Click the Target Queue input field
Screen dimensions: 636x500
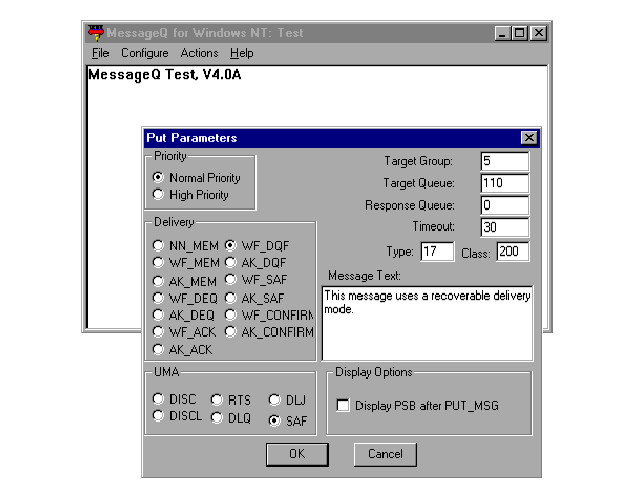pos(505,183)
